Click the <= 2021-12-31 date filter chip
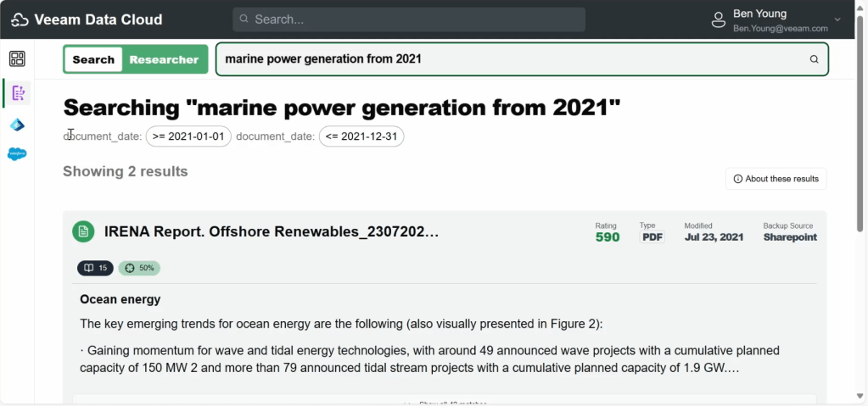868x406 pixels. 361,136
